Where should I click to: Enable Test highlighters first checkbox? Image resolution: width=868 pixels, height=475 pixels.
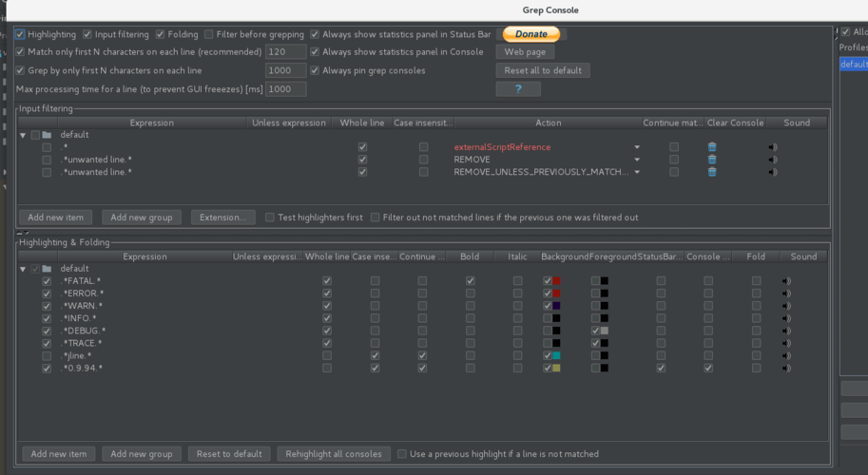pyautogui.click(x=270, y=218)
